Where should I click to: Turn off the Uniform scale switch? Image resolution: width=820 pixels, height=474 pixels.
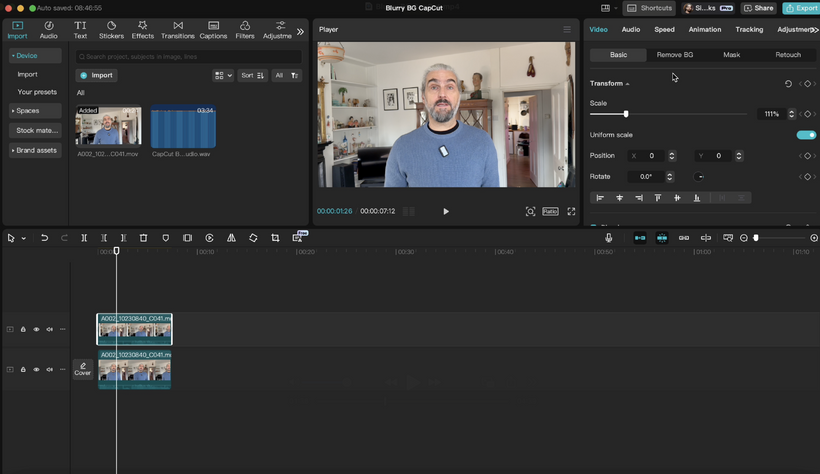click(805, 135)
